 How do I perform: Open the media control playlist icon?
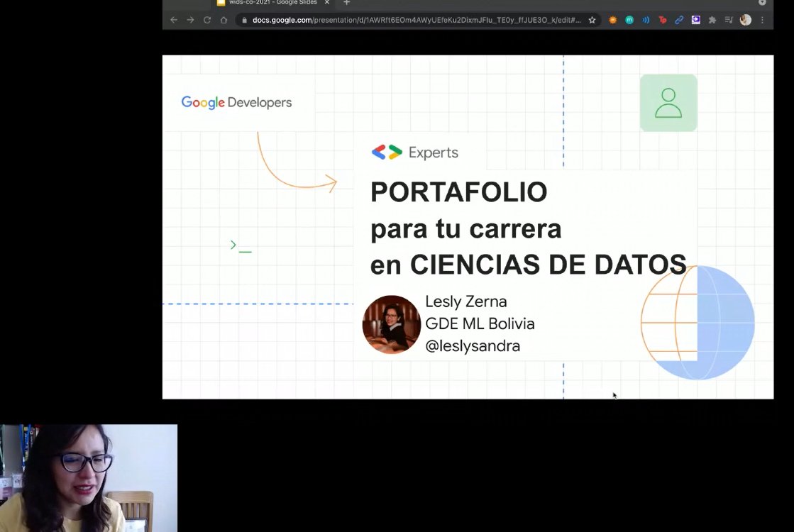click(729, 21)
